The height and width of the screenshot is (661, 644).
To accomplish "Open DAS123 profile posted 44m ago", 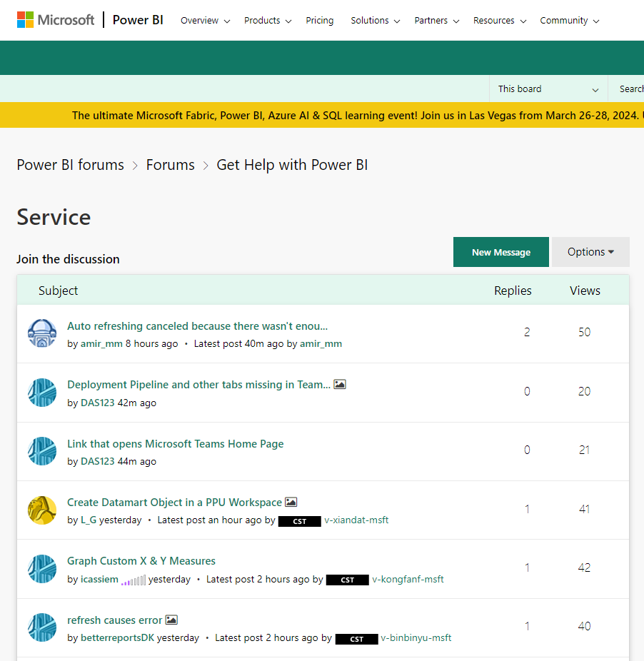I will [x=97, y=461].
